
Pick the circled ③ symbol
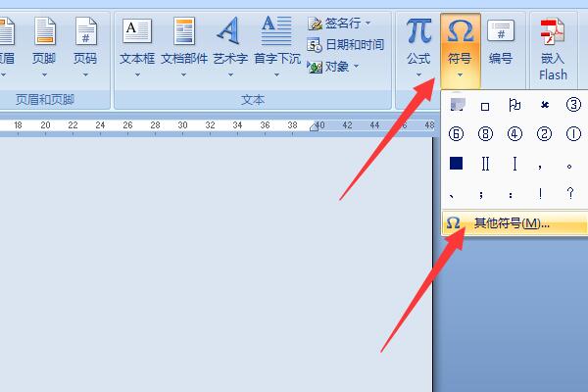(573, 105)
